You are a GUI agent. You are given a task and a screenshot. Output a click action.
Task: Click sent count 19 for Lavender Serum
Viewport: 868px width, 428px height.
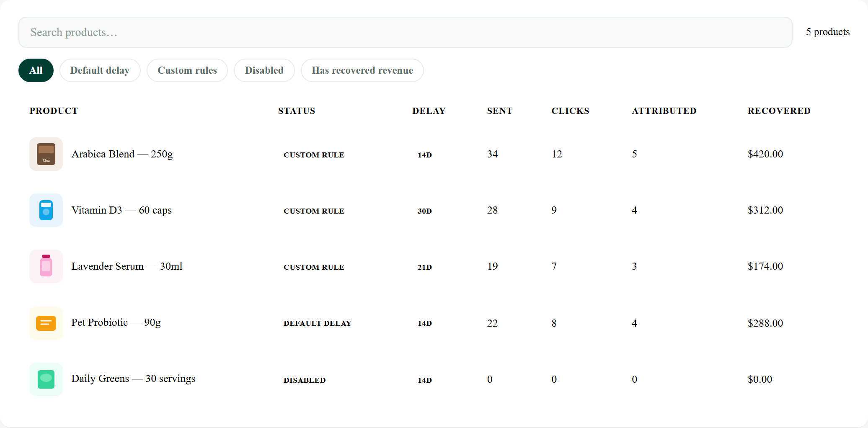[x=493, y=266]
